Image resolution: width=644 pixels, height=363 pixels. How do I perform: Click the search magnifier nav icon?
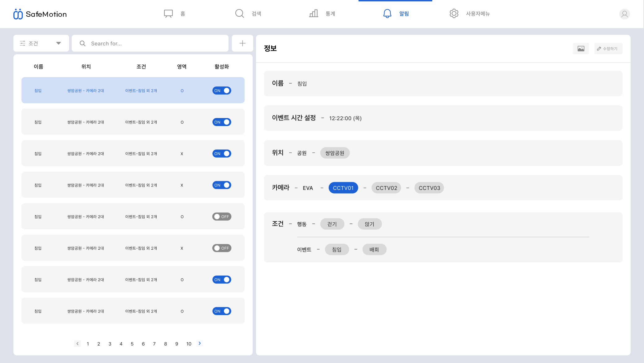pyautogui.click(x=239, y=14)
